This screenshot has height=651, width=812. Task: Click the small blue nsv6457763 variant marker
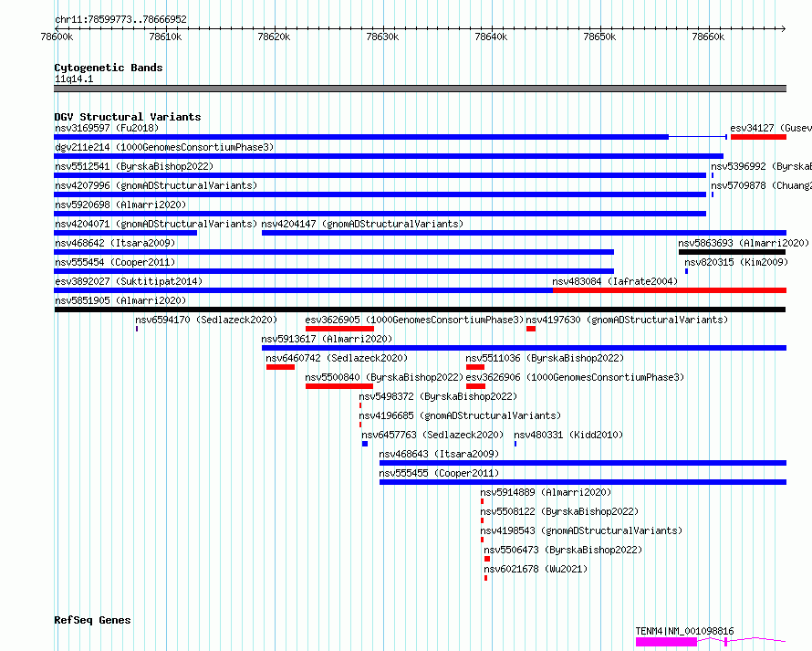tap(365, 444)
